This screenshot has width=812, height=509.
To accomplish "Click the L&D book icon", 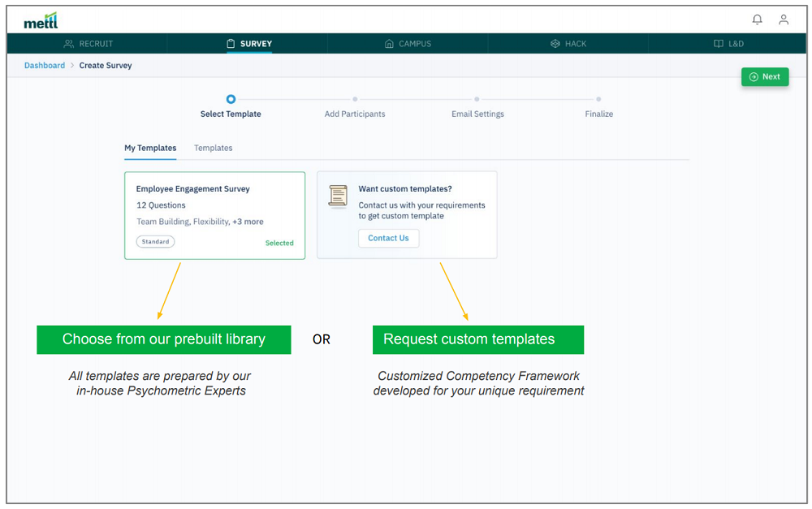I will coord(719,43).
